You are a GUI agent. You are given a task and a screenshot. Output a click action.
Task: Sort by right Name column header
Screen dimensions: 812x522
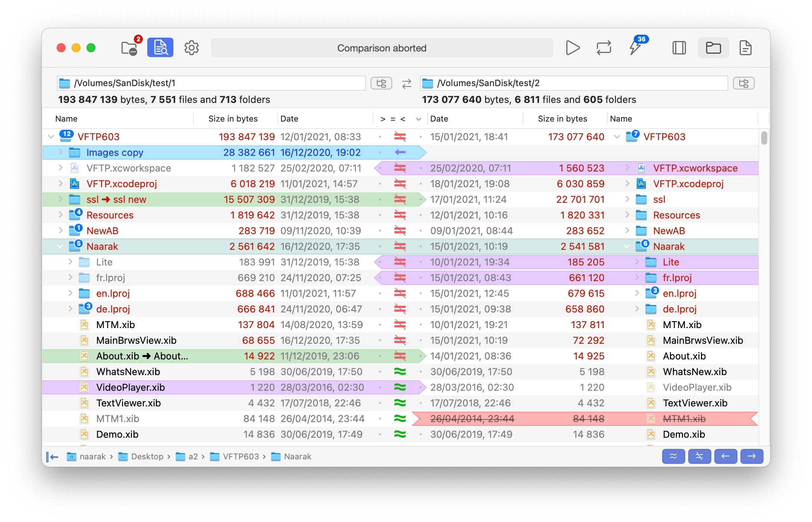click(621, 119)
